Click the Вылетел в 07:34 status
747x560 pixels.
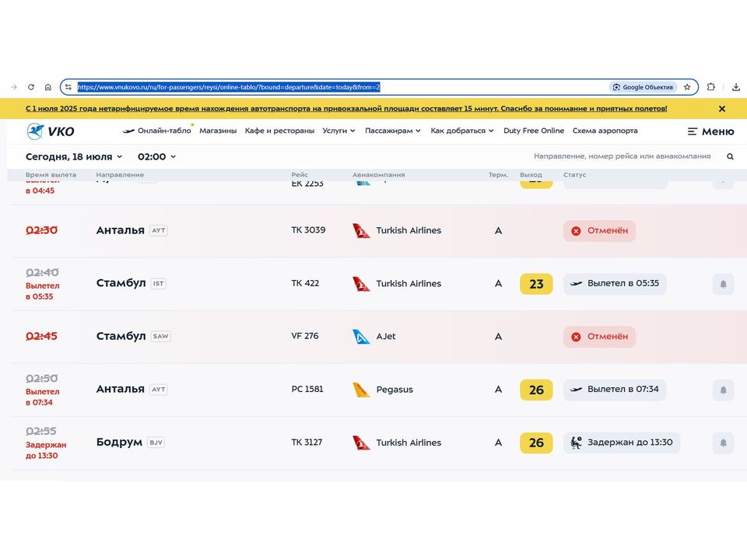point(615,389)
